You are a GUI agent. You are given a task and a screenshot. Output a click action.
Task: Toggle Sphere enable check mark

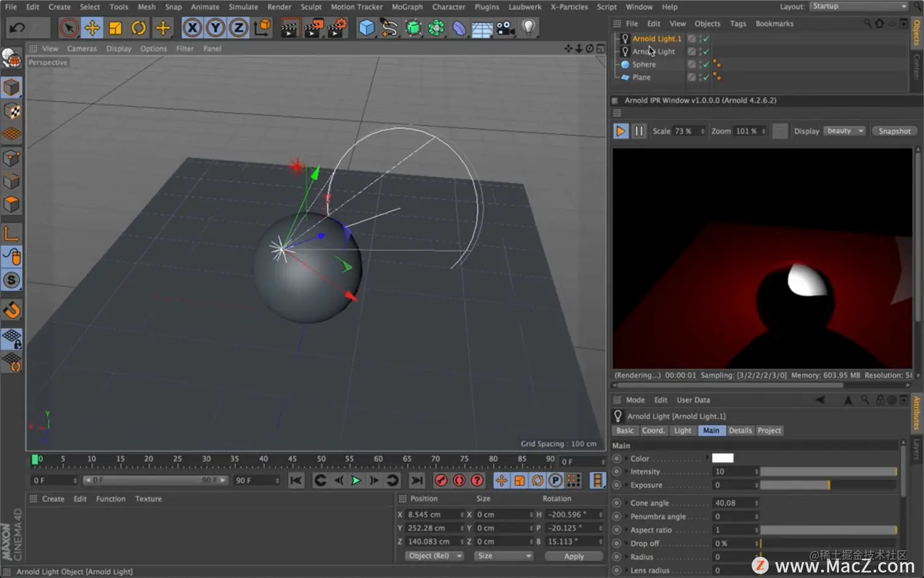coord(706,64)
